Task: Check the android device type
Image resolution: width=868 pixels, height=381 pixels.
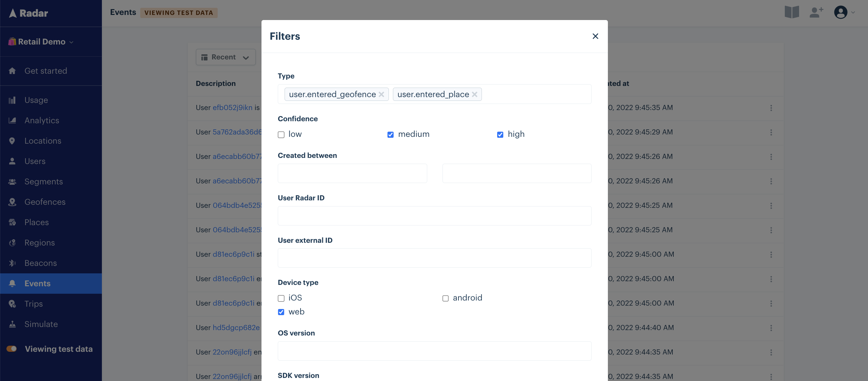Action: (446, 298)
